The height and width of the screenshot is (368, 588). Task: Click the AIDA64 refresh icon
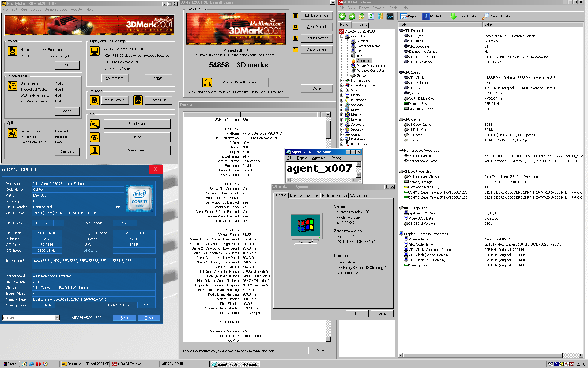(x=371, y=16)
